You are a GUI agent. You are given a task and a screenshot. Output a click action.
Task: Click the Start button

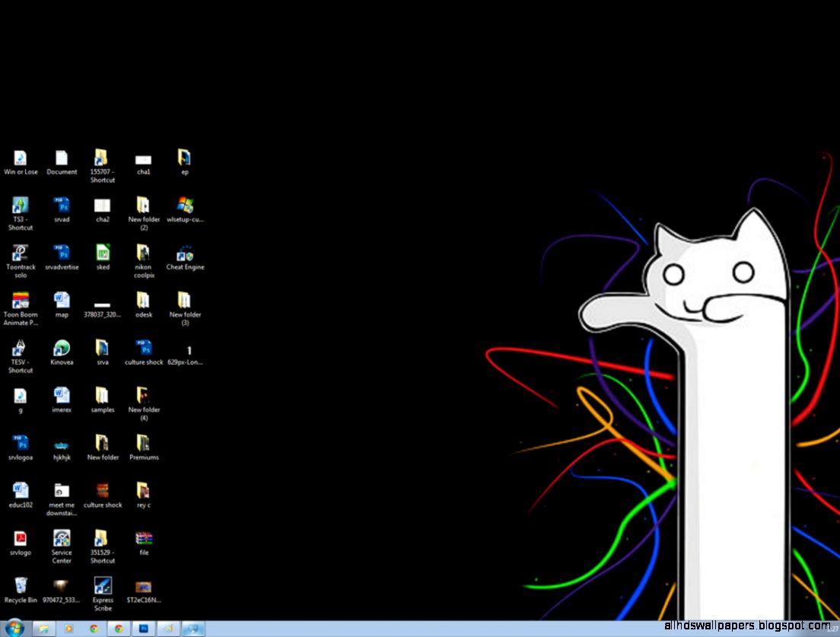[x=14, y=629]
